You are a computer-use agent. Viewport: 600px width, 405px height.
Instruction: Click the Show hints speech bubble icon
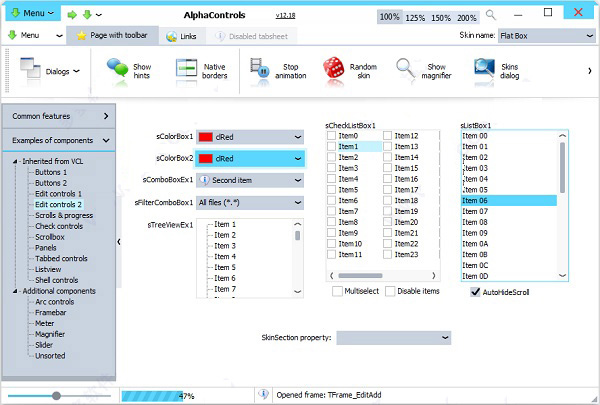tap(117, 67)
